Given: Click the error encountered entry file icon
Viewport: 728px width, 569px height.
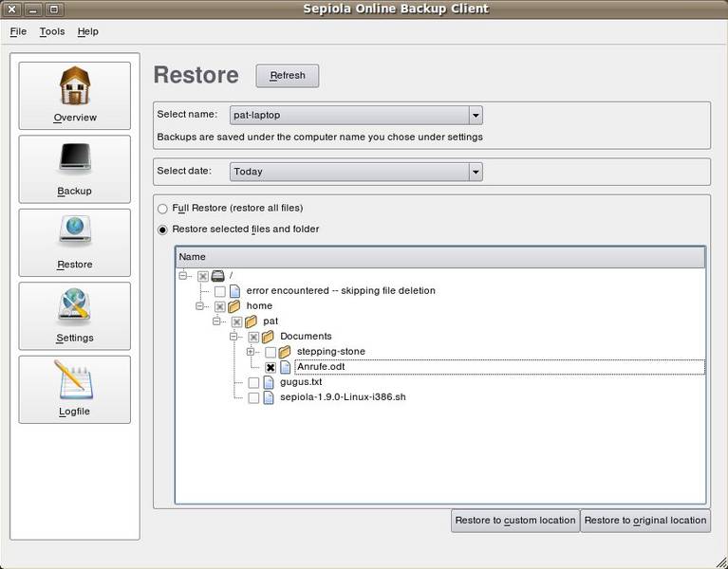Looking at the screenshot, I should pos(235,291).
